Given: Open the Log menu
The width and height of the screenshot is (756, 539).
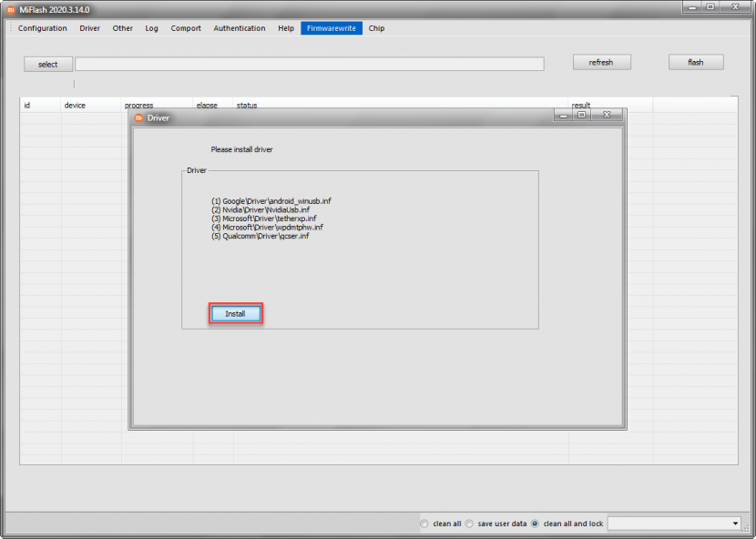Looking at the screenshot, I should point(151,28).
